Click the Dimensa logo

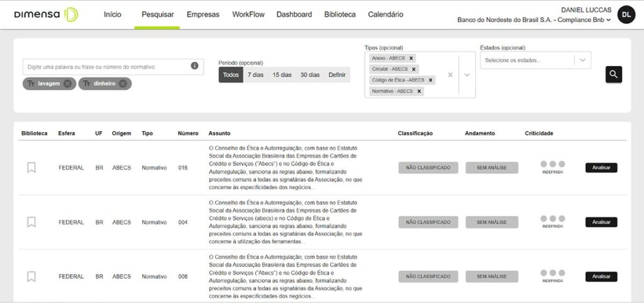point(46,14)
